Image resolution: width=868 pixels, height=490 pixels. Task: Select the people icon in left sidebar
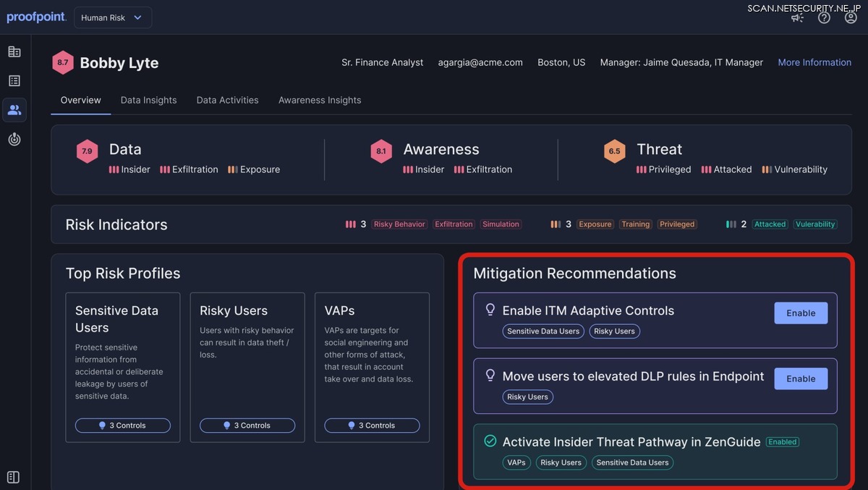[x=14, y=110]
